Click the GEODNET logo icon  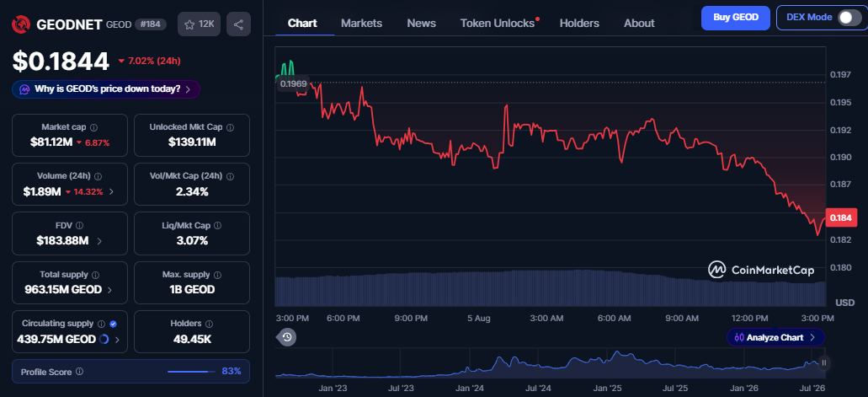(22, 24)
